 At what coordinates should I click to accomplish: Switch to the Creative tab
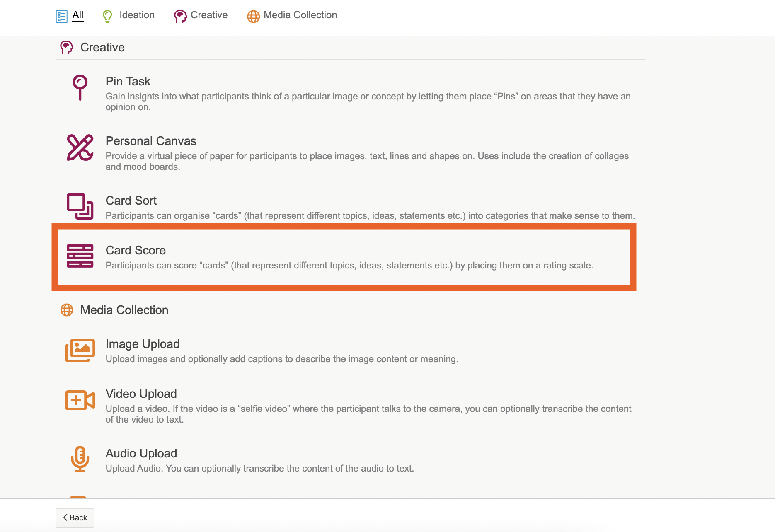tap(209, 15)
